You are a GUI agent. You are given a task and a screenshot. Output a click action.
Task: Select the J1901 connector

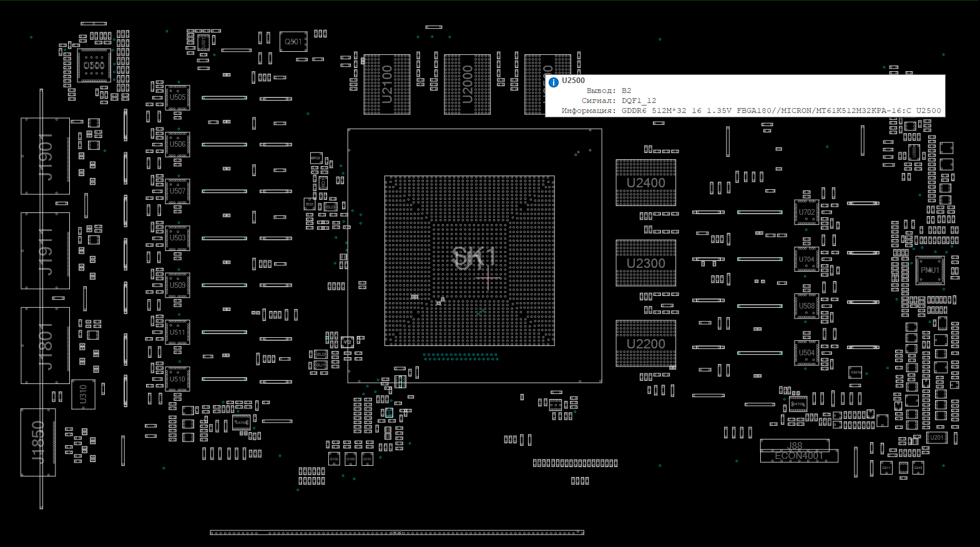pyautogui.click(x=45, y=156)
